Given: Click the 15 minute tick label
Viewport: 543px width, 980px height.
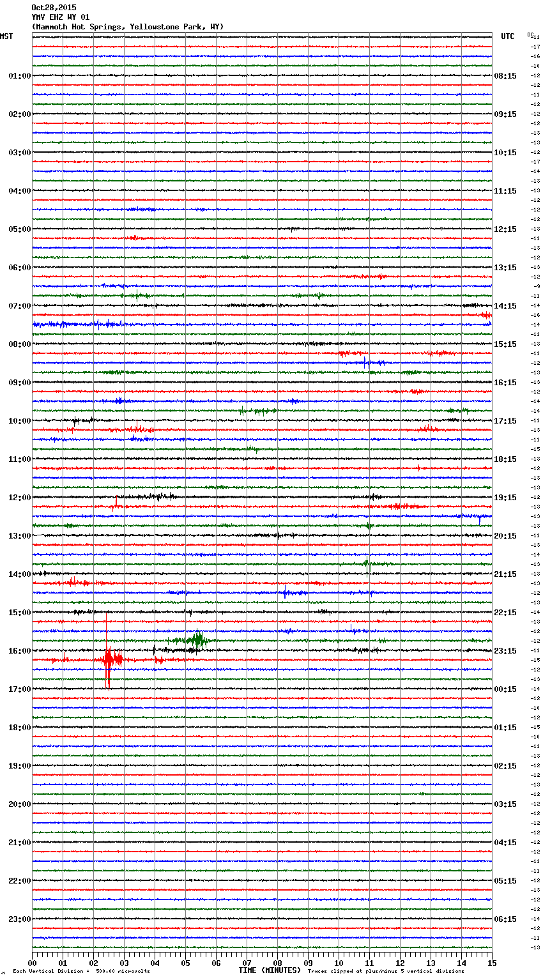Looking at the screenshot, I should 492,963.
